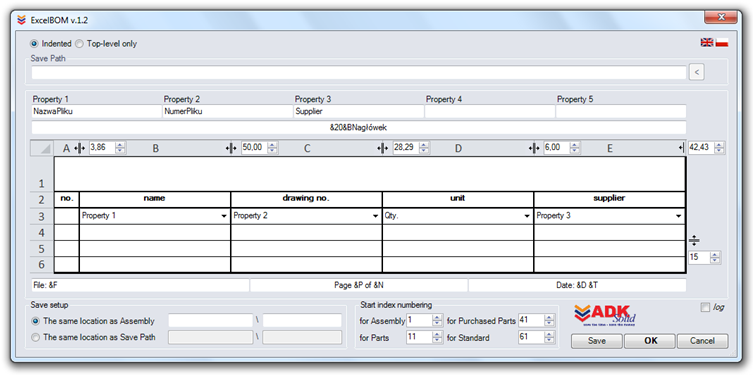Click column B width resize icon

(231, 148)
